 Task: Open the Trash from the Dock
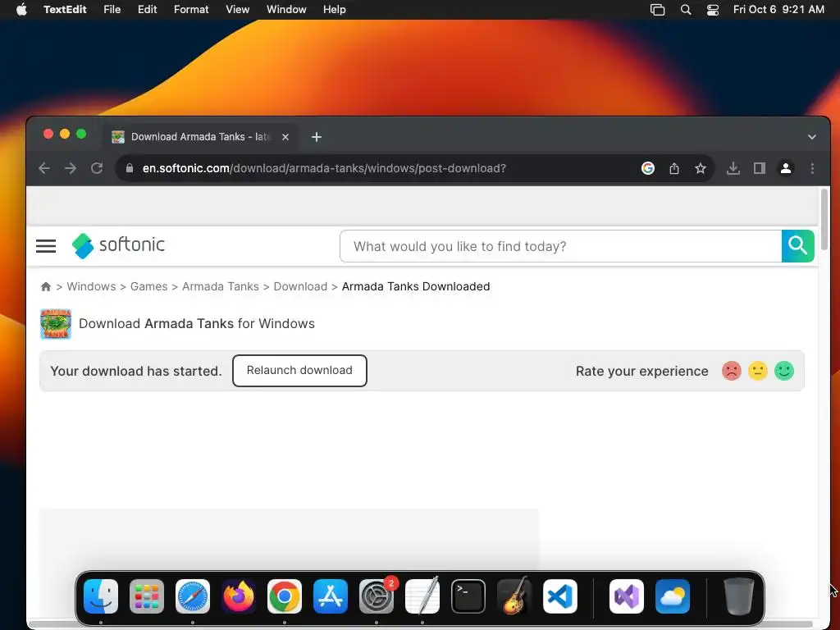pyautogui.click(x=739, y=596)
